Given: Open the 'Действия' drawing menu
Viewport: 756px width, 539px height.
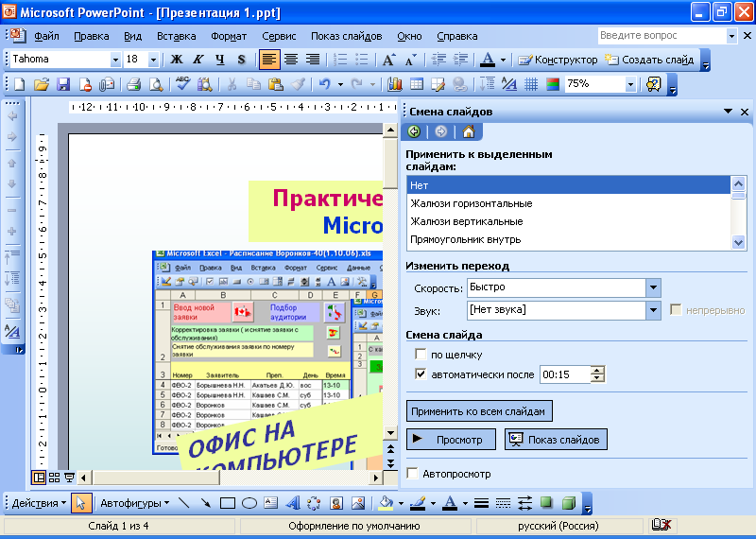Looking at the screenshot, I should pos(39,503).
